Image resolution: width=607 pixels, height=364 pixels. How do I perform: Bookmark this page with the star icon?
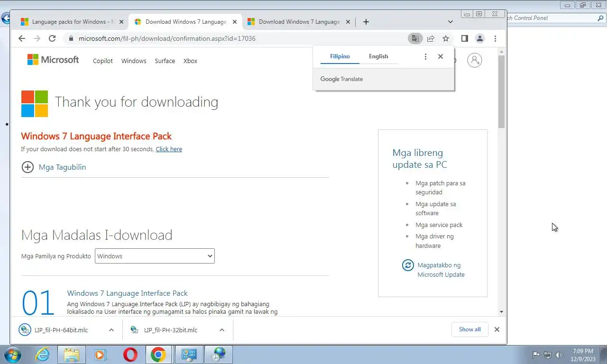click(446, 38)
